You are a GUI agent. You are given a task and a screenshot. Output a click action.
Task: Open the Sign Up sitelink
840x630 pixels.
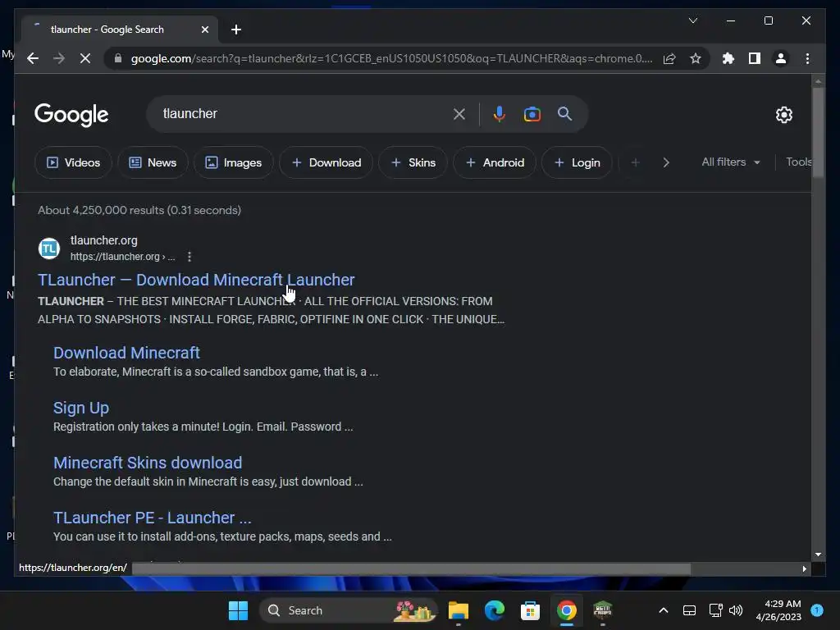tap(81, 408)
